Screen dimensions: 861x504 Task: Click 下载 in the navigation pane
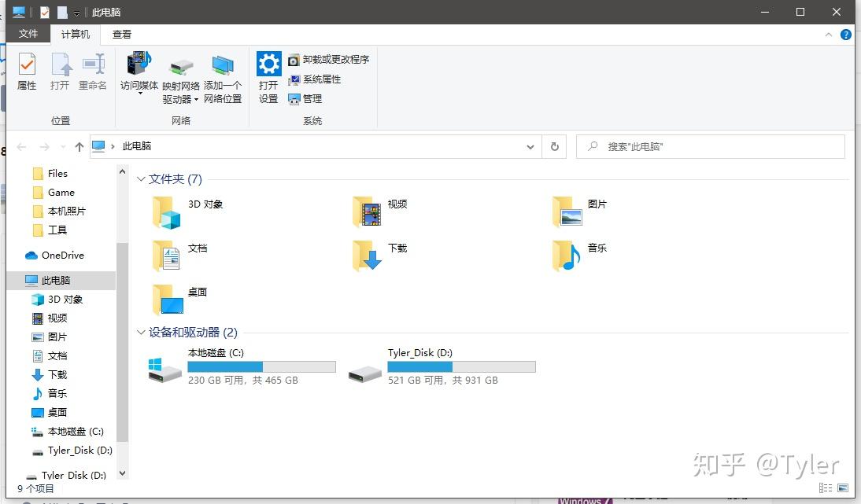click(50, 374)
